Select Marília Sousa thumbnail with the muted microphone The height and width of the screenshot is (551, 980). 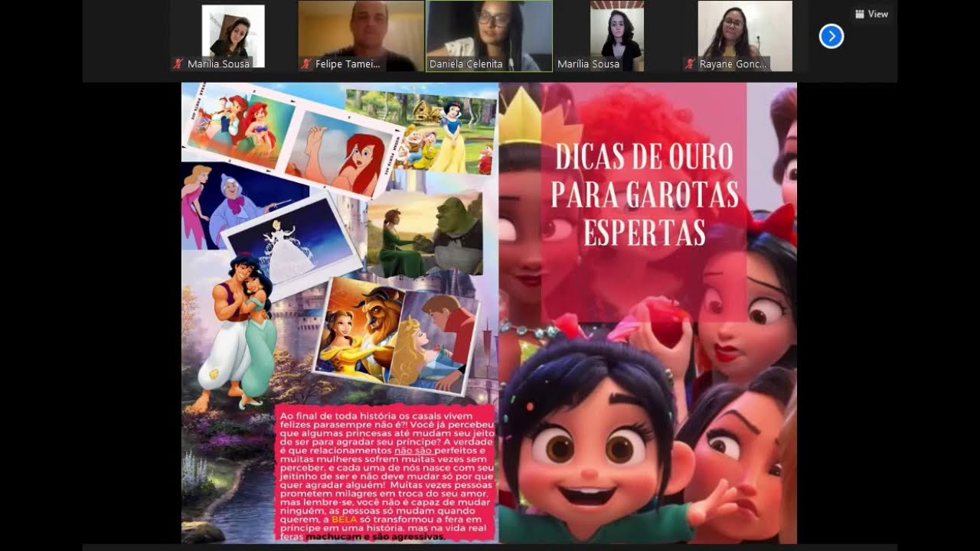click(233, 36)
